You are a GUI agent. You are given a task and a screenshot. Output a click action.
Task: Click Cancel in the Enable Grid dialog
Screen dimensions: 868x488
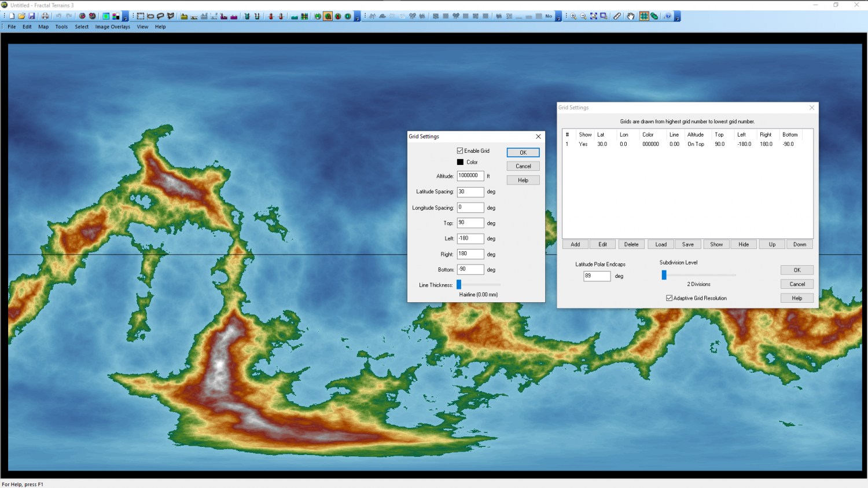(523, 166)
